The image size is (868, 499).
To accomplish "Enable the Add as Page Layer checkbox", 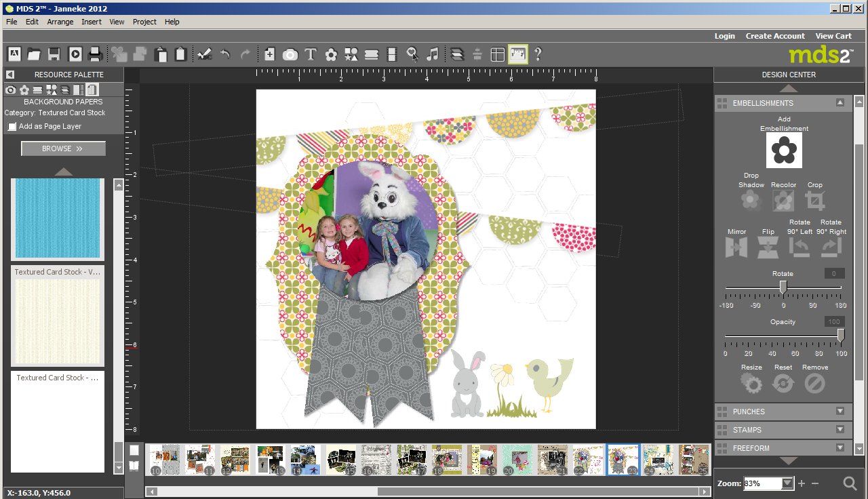I will coord(12,127).
